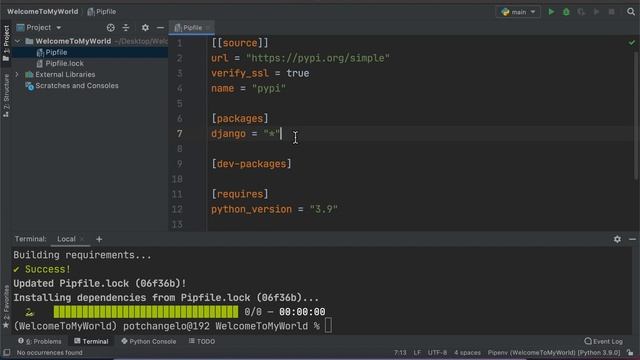Collapse all in Project panel
The height and width of the screenshot is (360, 640).
click(126, 27)
